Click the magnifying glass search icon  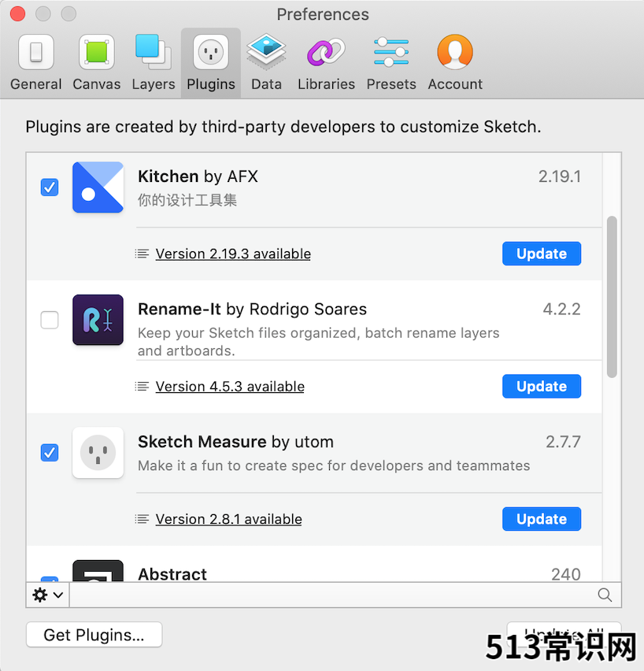[605, 595]
